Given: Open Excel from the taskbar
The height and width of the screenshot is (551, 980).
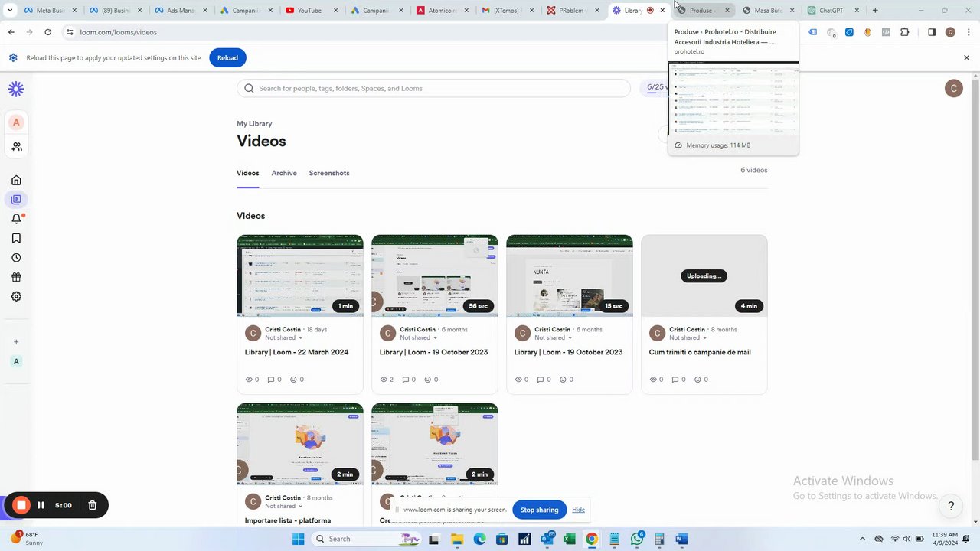Looking at the screenshot, I should click(570, 539).
